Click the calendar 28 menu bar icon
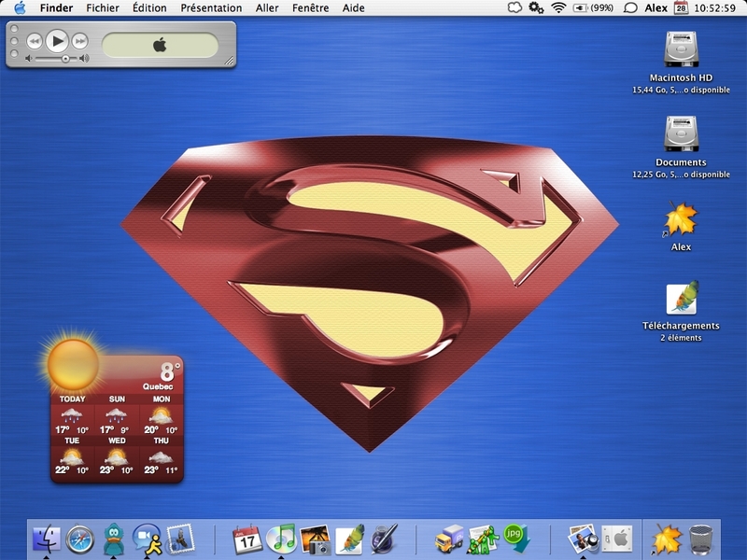Viewport: 747px width, 560px height. (x=681, y=7)
